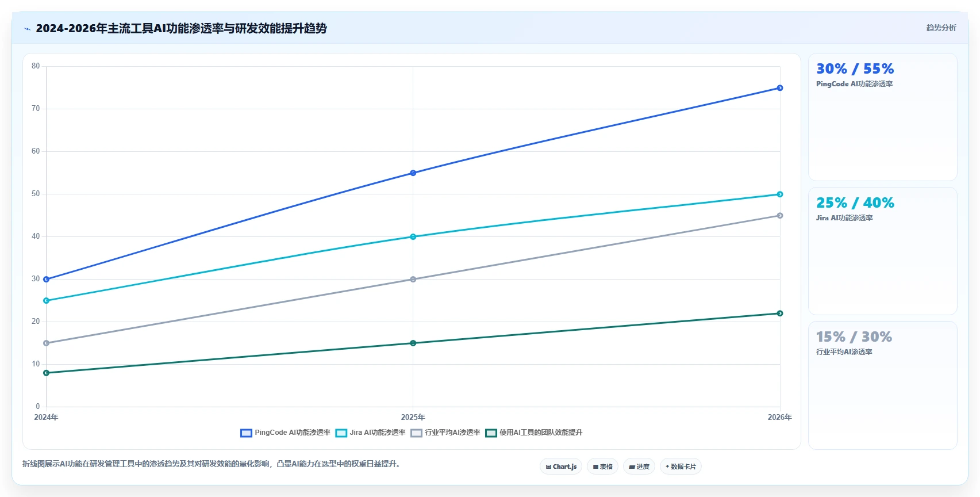The height and width of the screenshot is (497, 980).
Task: Select the 团队效能提升 2026年 data point at 22
Action: 780,314
